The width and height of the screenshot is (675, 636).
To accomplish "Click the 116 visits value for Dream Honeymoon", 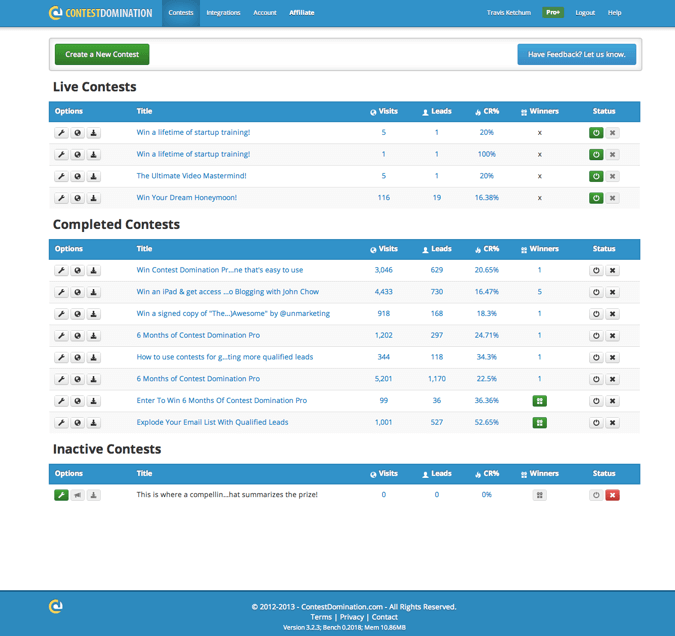I will point(384,198).
